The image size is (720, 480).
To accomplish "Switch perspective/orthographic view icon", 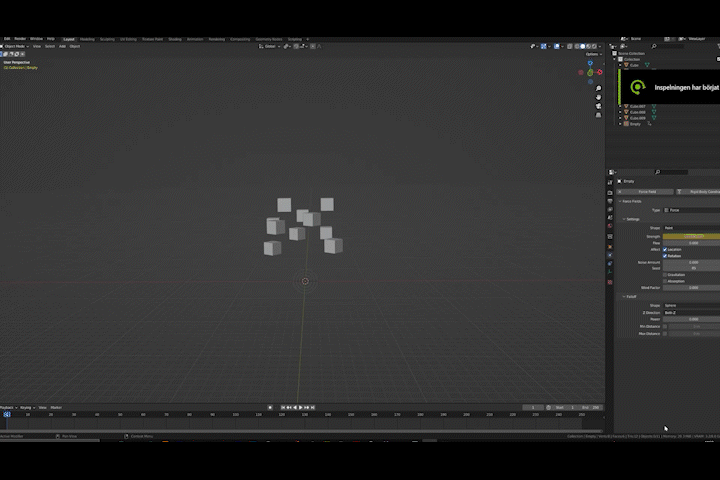I will (x=598, y=115).
